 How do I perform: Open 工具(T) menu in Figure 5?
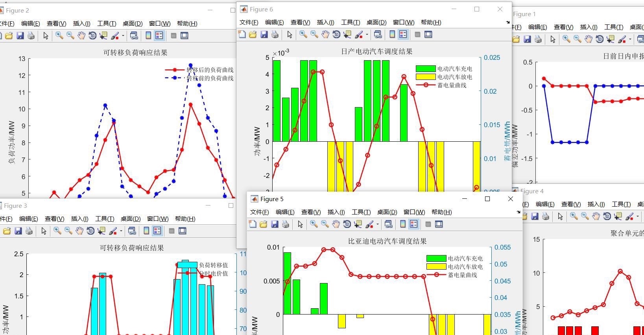tap(361, 212)
